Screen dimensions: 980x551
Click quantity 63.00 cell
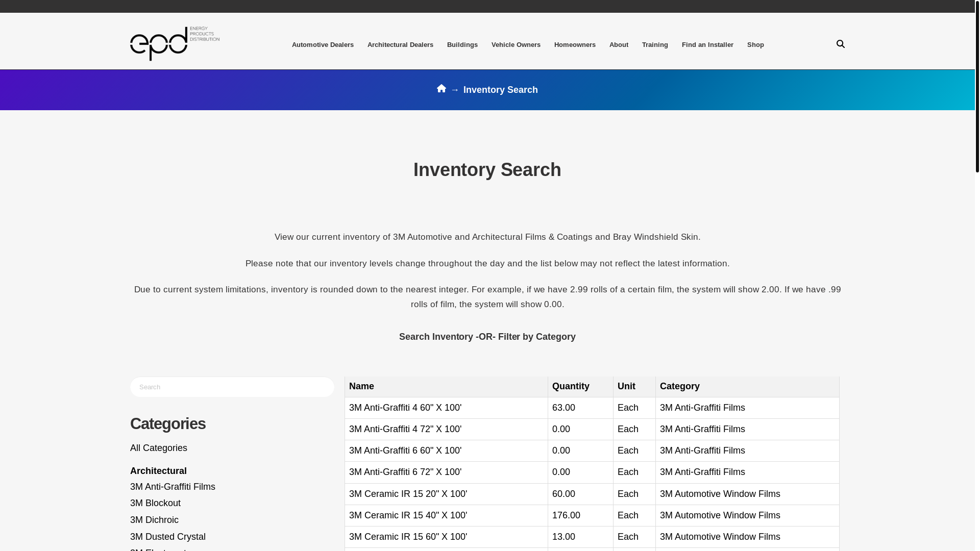(580, 408)
